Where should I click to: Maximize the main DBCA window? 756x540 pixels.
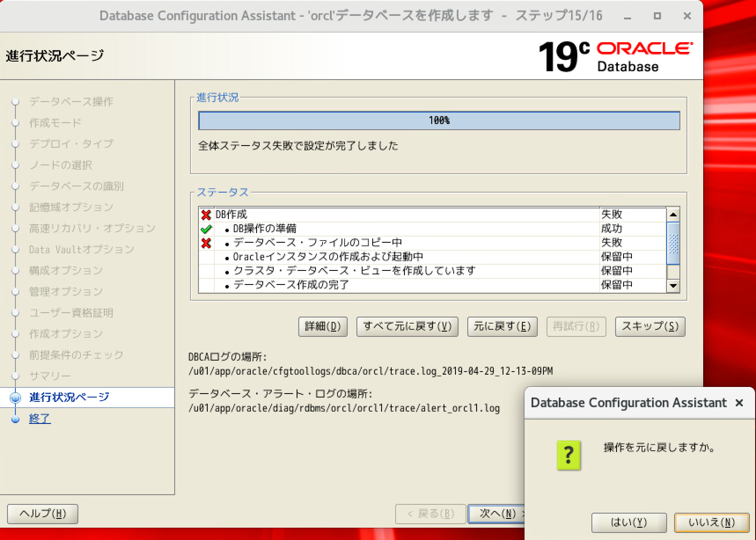657,16
